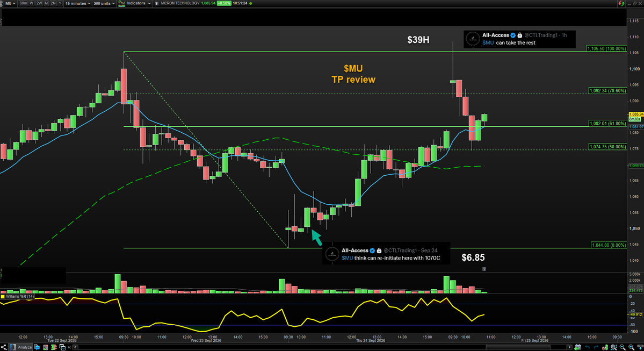Image resolution: width=644 pixels, height=351 pixels.
Task: Click the 1,069.78 moving average price tag
Action: click(636, 166)
